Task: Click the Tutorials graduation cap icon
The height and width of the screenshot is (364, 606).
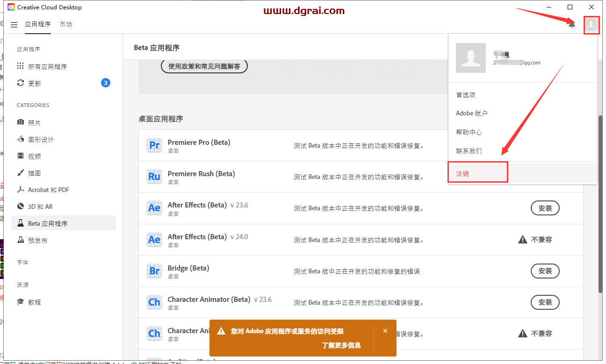Action: click(21, 301)
